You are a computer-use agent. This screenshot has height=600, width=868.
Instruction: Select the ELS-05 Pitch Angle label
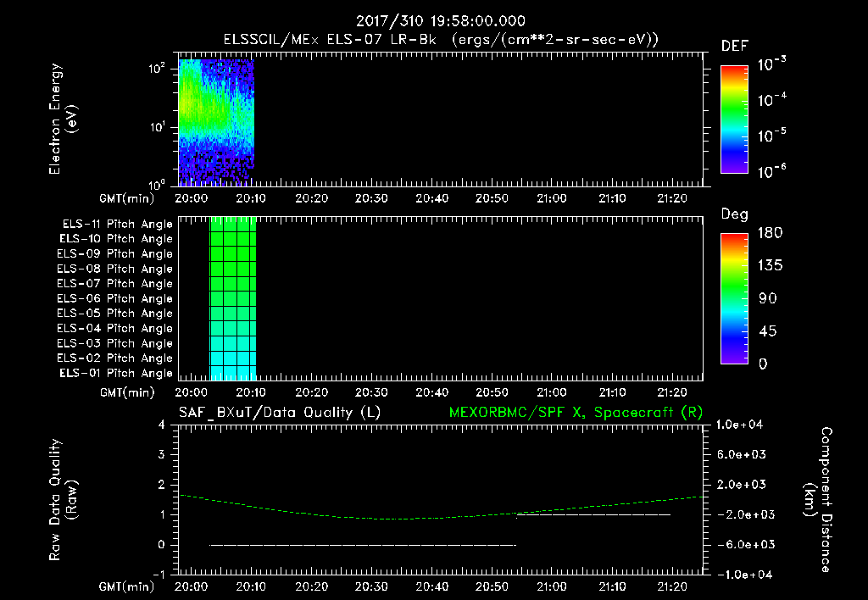click(114, 314)
